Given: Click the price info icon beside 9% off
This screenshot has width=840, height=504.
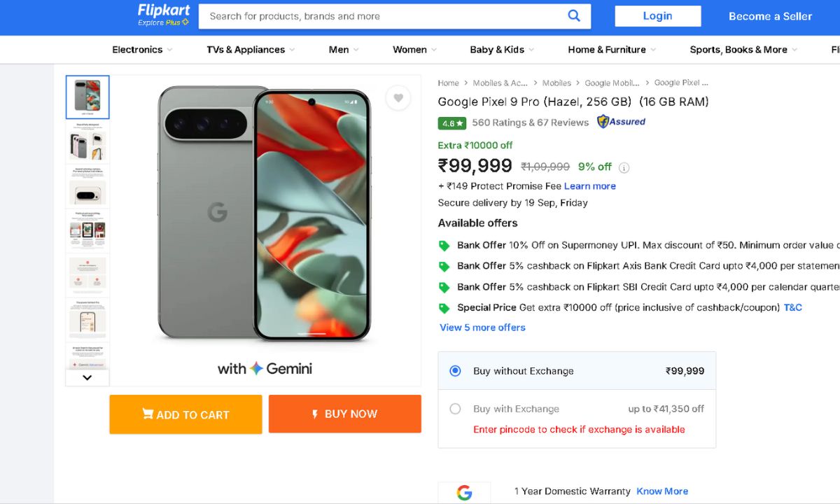Looking at the screenshot, I should (x=624, y=167).
